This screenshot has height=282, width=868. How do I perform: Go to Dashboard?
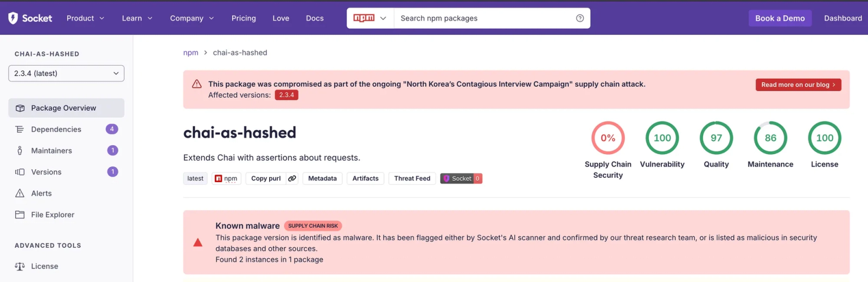[843, 18]
